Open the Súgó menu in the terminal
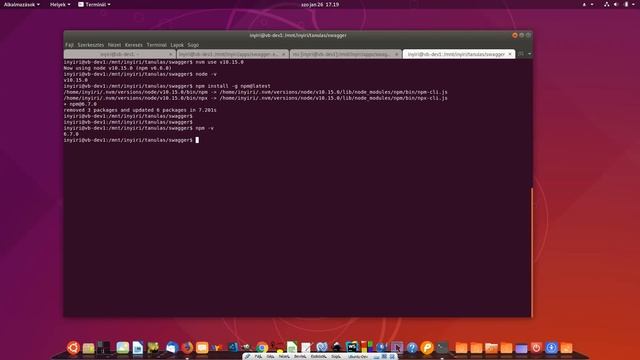The height and width of the screenshot is (360, 640). [193, 45]
